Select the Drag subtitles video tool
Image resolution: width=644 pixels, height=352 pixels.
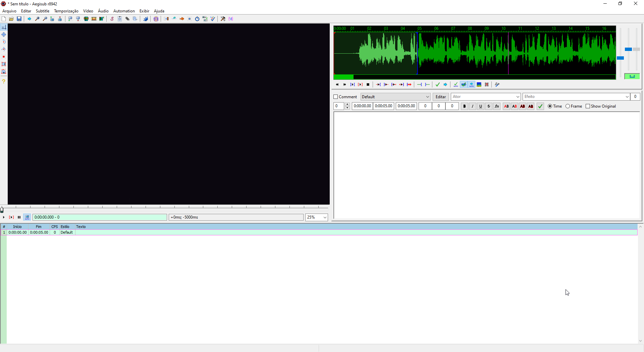(4, 35)
